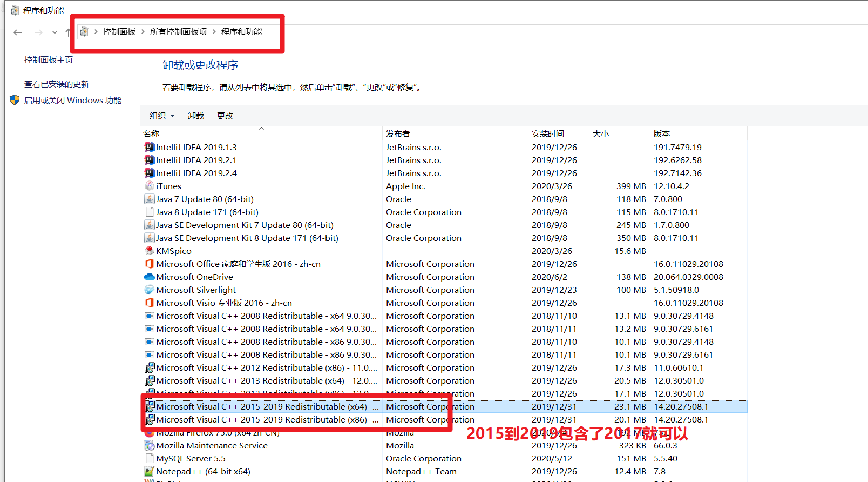Click the Notepad++ (64-bit x64) icon
Image resolution: width=868 pixels, height=482 pixels.
150,471
